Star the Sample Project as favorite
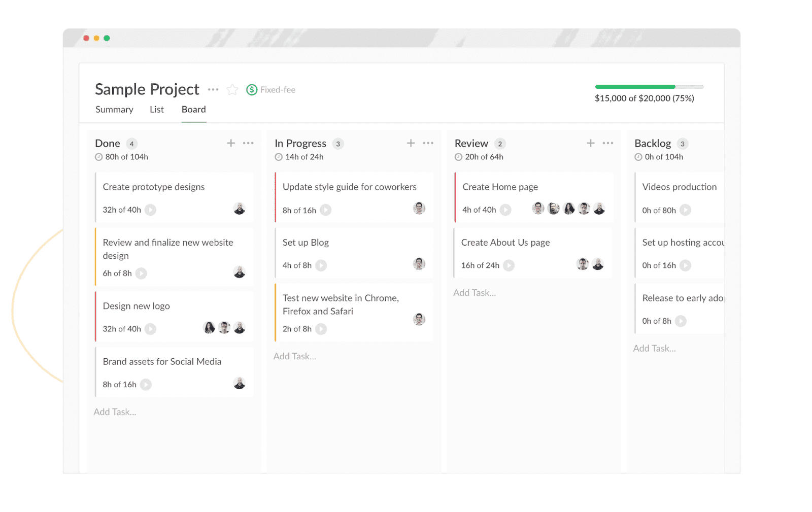Image resolution: width=812 pixels, height=512 pixels. pyautogui.click(x=232, y=90)
